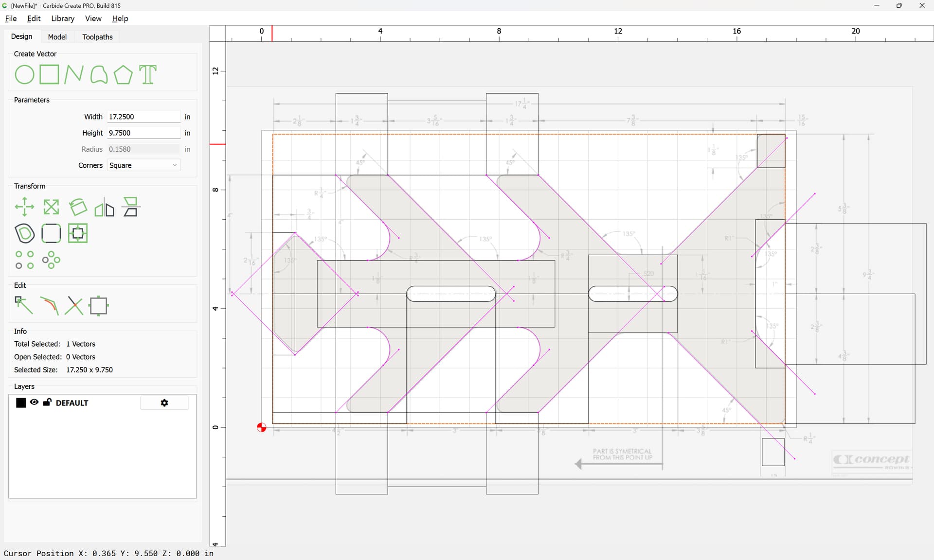
Task: Open the Library menu
Action: point(63,18)
